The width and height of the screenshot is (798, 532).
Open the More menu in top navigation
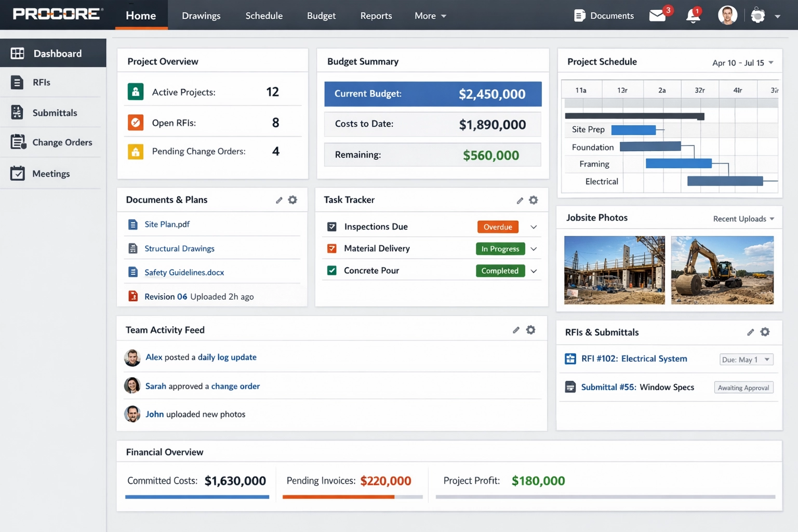point(430,16)
